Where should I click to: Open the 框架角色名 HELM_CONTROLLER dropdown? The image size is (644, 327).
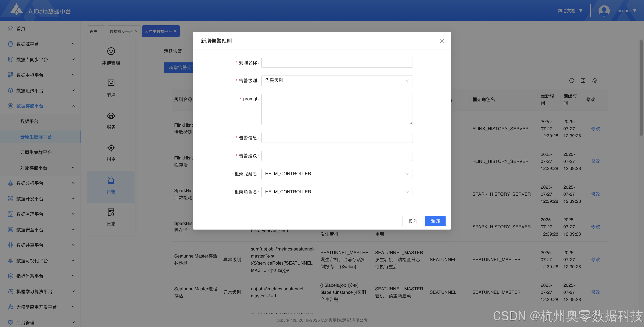pyautogui.click(x=336, y=192)
